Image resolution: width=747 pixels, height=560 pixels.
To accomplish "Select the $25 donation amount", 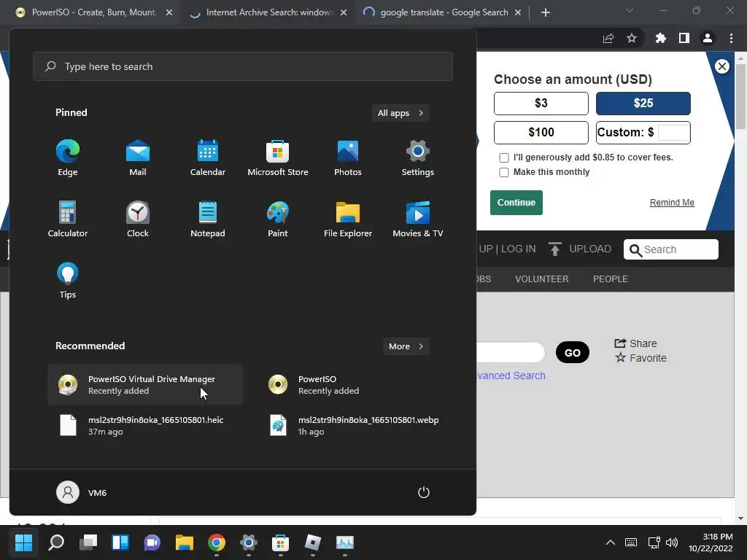I will pyautogui.click(x=643, y=104).
